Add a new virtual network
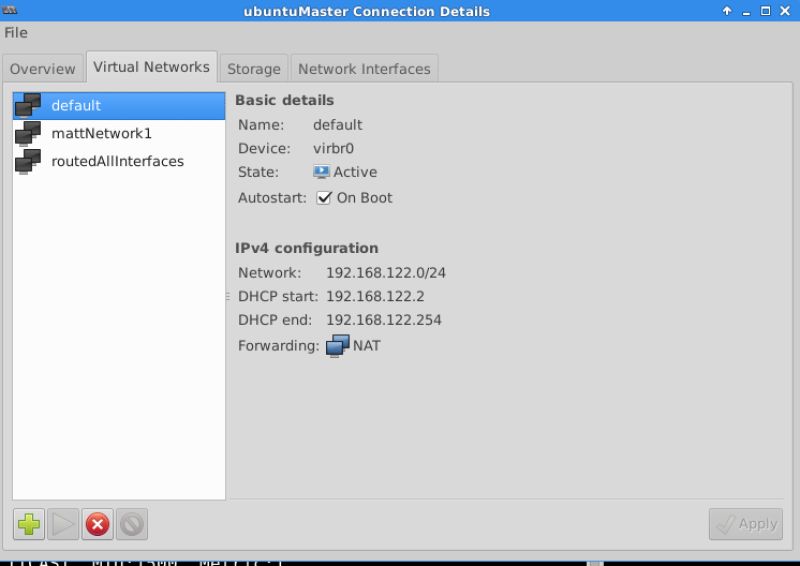The width and height of the screenshot is (800, 566). [29, 524]
